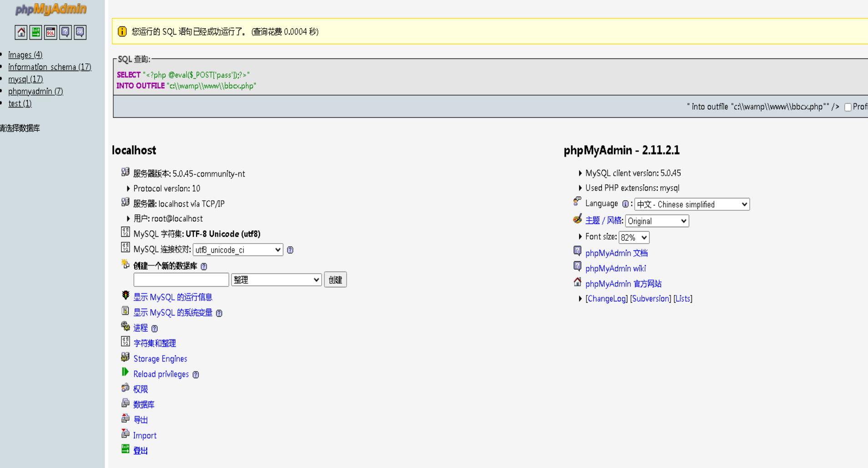The image size is (868, 468).
Task: Click help icon beside Reload privileges
Action: point(196,375)
